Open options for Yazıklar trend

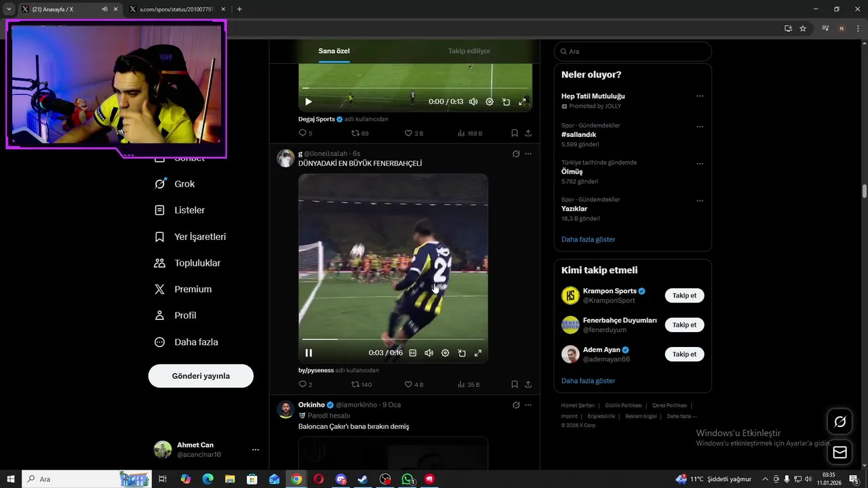tap(700, 201)
